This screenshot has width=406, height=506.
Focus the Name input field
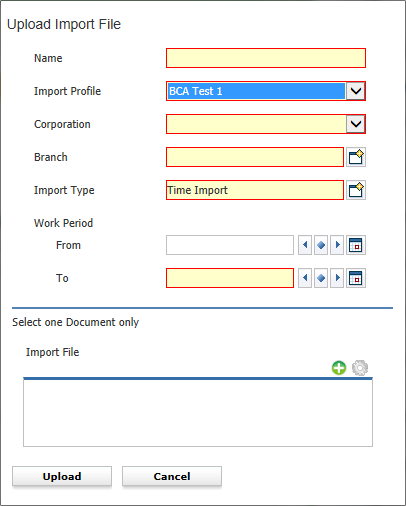[x=266, y=58]
